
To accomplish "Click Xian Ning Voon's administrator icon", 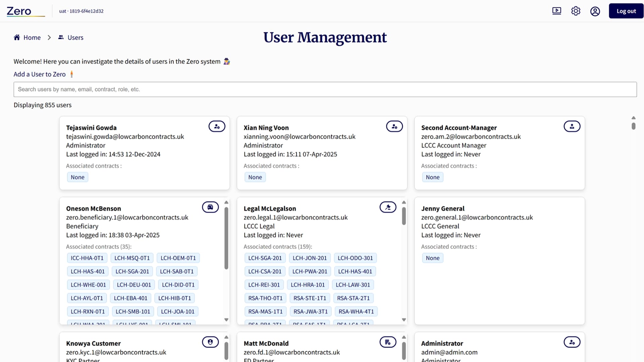I will coord(394,126).
